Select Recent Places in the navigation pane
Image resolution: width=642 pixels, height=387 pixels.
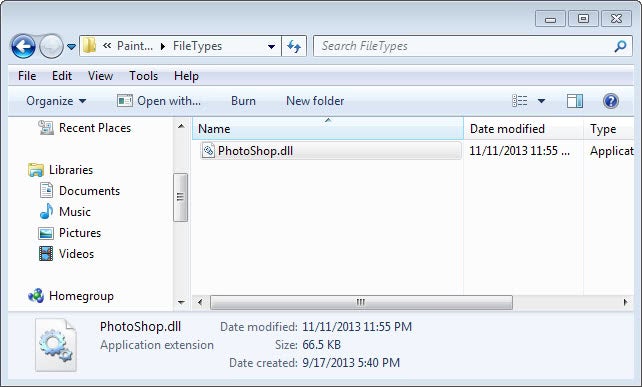(95, 128)
